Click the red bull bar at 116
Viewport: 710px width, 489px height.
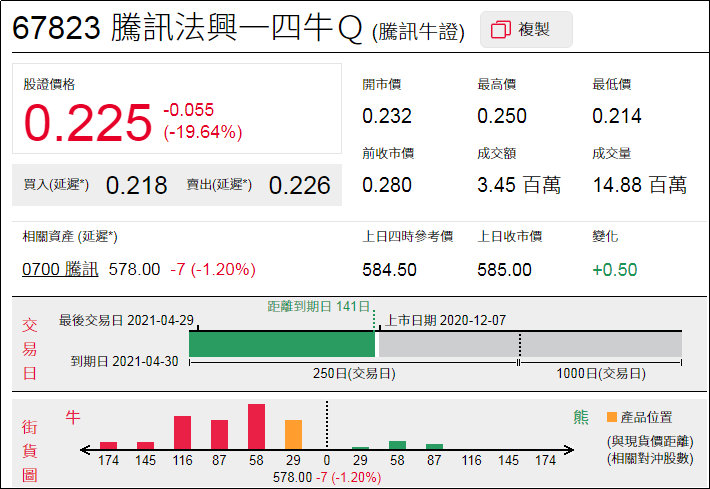point(182,432)
